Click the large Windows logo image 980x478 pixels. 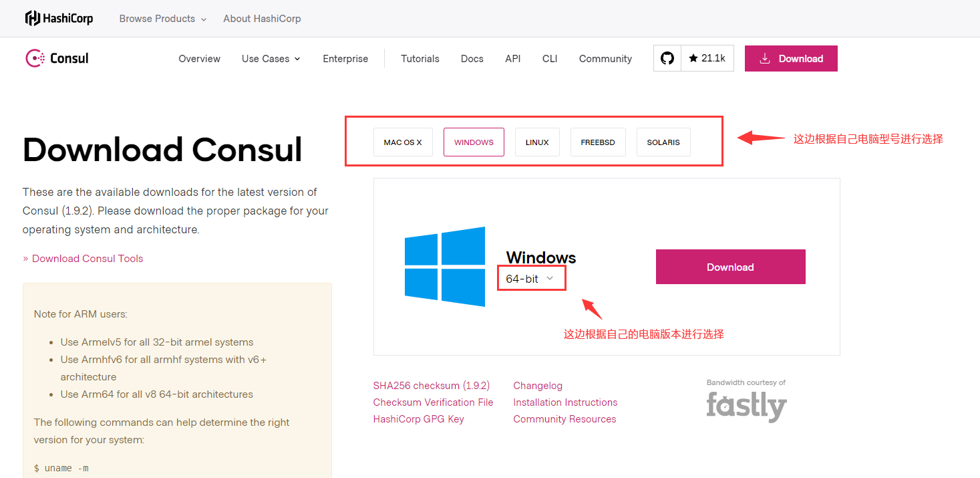445,267
